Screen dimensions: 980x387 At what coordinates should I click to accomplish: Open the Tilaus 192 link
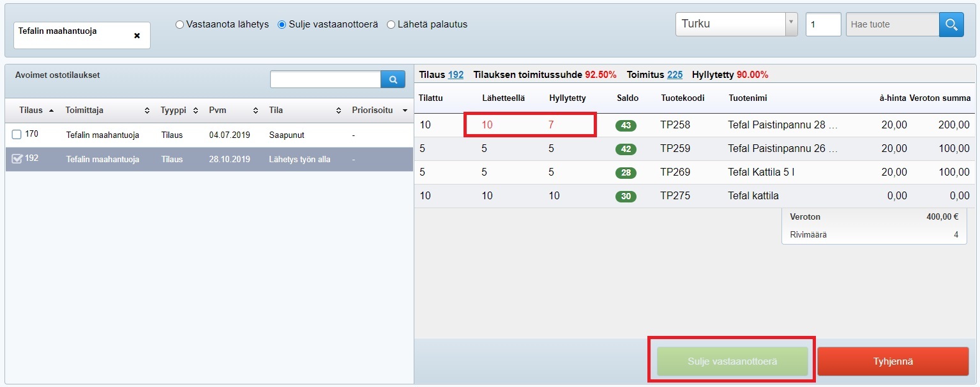click(x=455, y=75)
